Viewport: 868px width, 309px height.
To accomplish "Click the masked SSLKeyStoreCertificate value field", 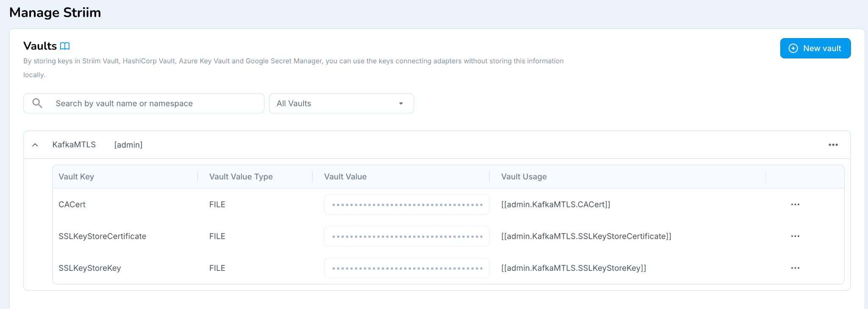I will pos(406,236).
